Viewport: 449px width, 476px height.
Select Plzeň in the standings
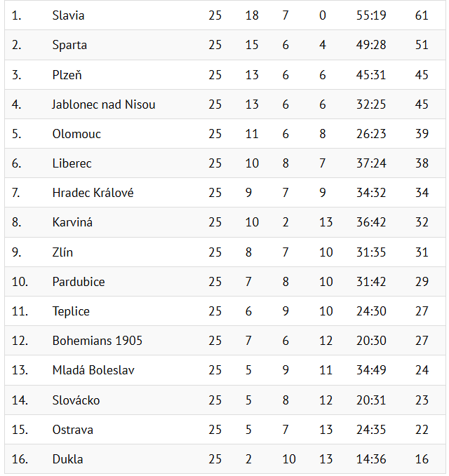67,75
